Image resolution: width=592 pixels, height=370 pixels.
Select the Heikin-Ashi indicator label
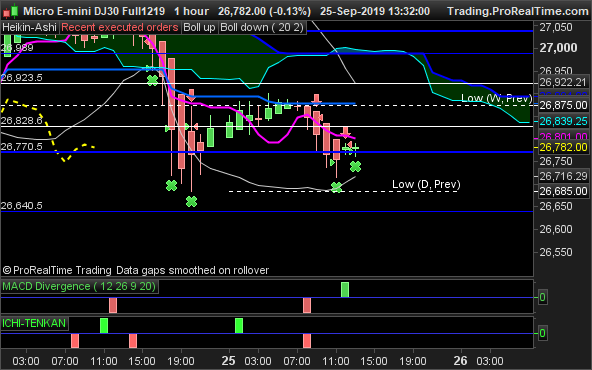pyautogui.click(x=29, y=28)
